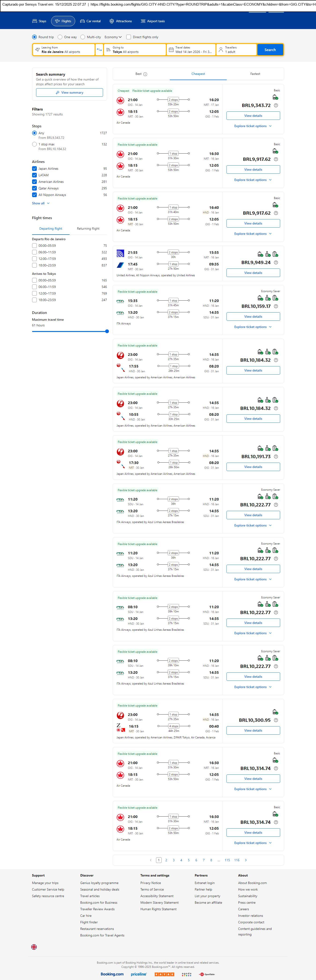Click the Airport taxis icon in the navigation bar
The image size is (316, 980).
point(143,21)
